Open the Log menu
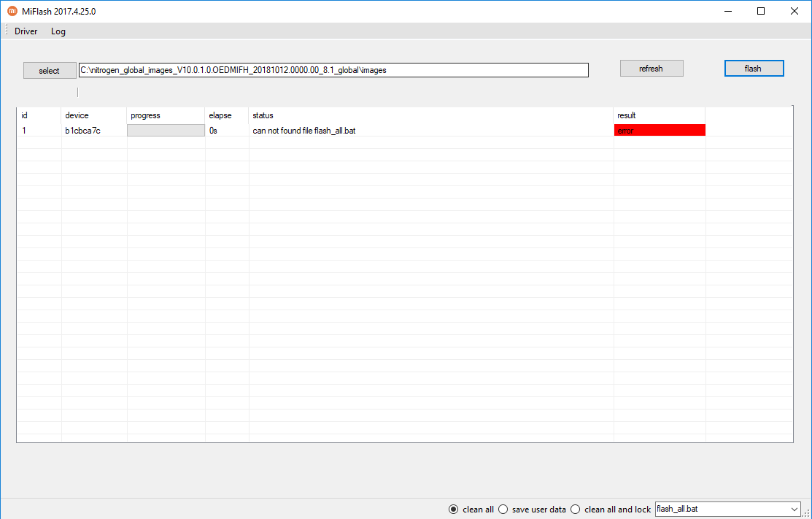 pos(58,31)
